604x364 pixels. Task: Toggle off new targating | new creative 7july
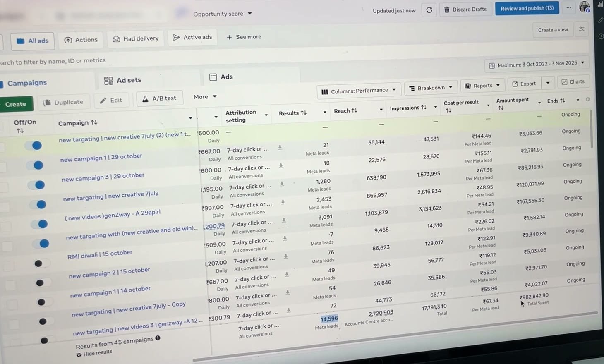click(x=38, y=204)
